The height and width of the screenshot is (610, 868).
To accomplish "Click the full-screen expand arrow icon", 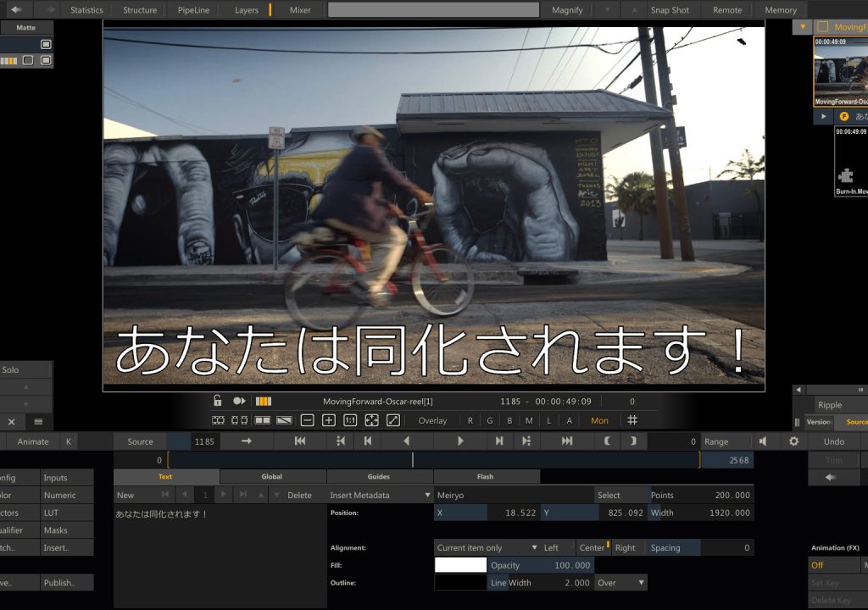I will (x=393, y=421).
